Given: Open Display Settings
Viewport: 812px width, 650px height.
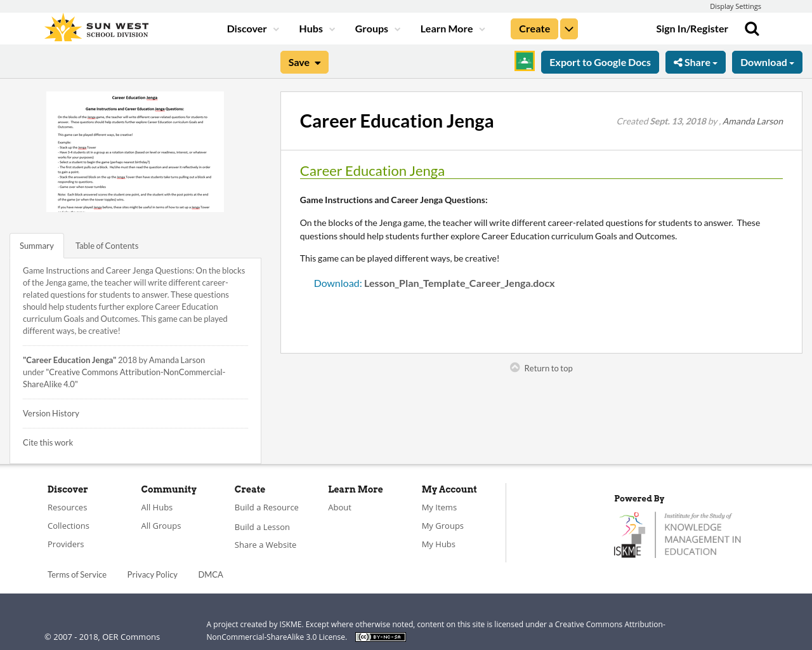Looking at the screenshot, I should tap(735, 5).
